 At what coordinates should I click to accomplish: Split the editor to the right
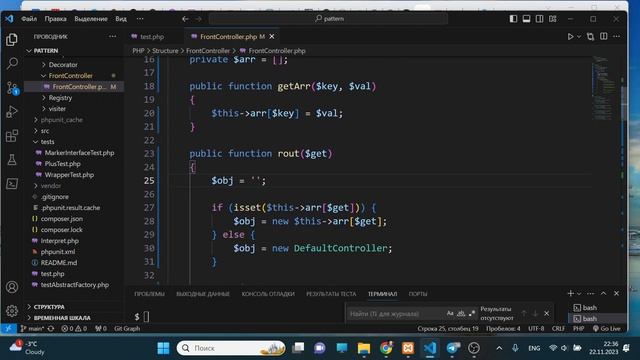coord(604,36)
